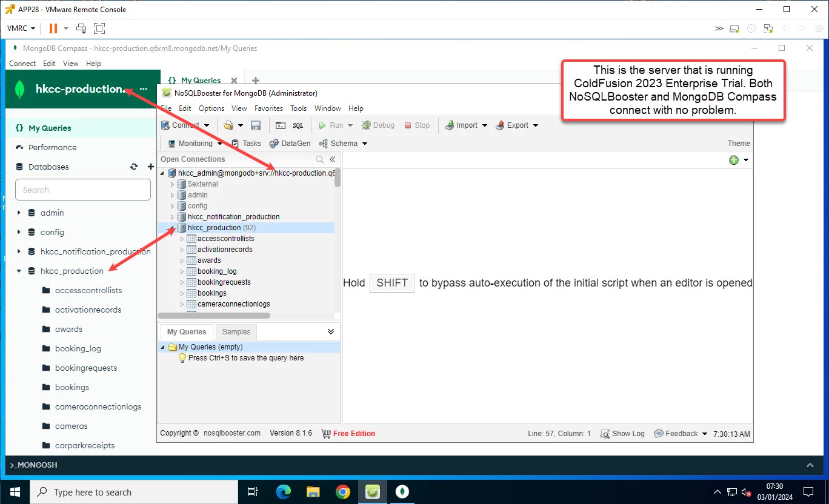
Task: Close the My Queries tab in Compass
Action: [234, 81]
